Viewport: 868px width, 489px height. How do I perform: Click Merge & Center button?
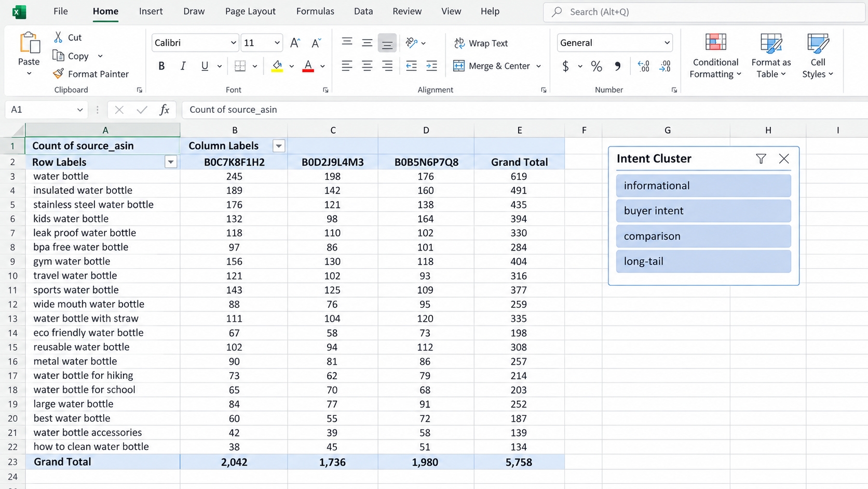click(x=492, y=66)
